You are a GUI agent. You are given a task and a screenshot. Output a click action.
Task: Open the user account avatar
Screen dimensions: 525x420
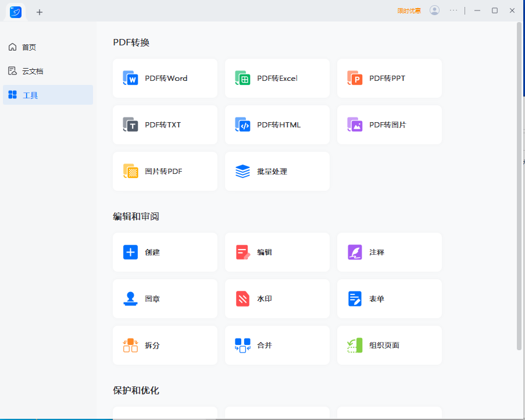click(434, 10)
